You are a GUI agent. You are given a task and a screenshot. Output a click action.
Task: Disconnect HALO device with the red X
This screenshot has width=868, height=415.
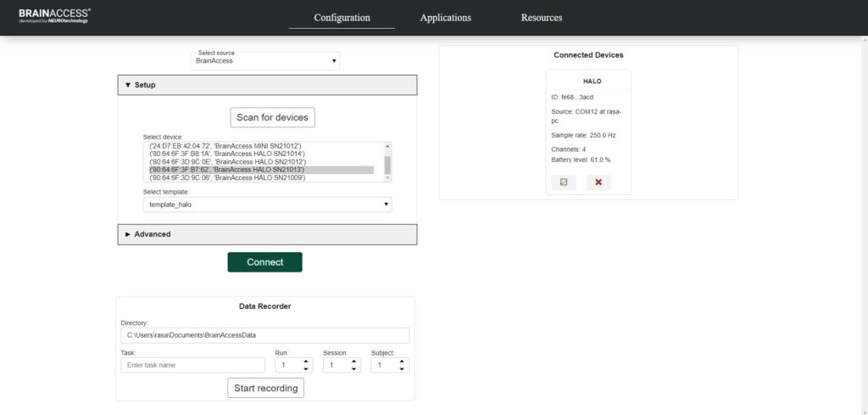(598, 182)
